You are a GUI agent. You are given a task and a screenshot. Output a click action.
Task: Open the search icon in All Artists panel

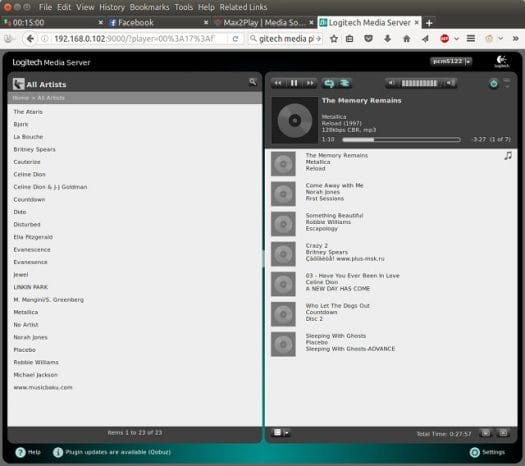coord(252,82)
